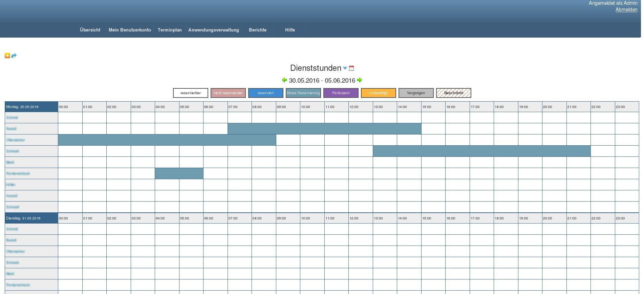644x294 pixels.
Task: Click the orange Unbestätigt legend swatch
Action: [x=378, y=93]
